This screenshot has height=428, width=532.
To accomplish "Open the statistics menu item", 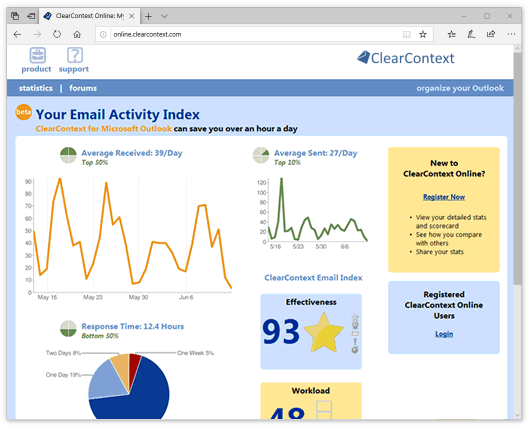I will [36, 88].
